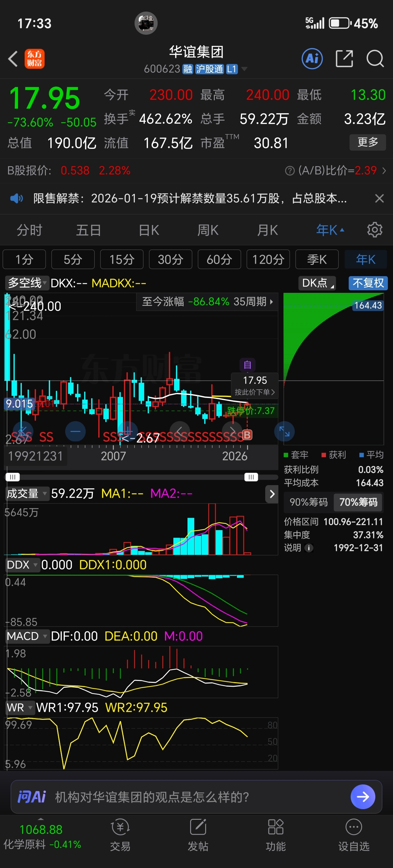Open the 不复权 adjustment selector
393x868 pixels.
click(x=368, y=283)
